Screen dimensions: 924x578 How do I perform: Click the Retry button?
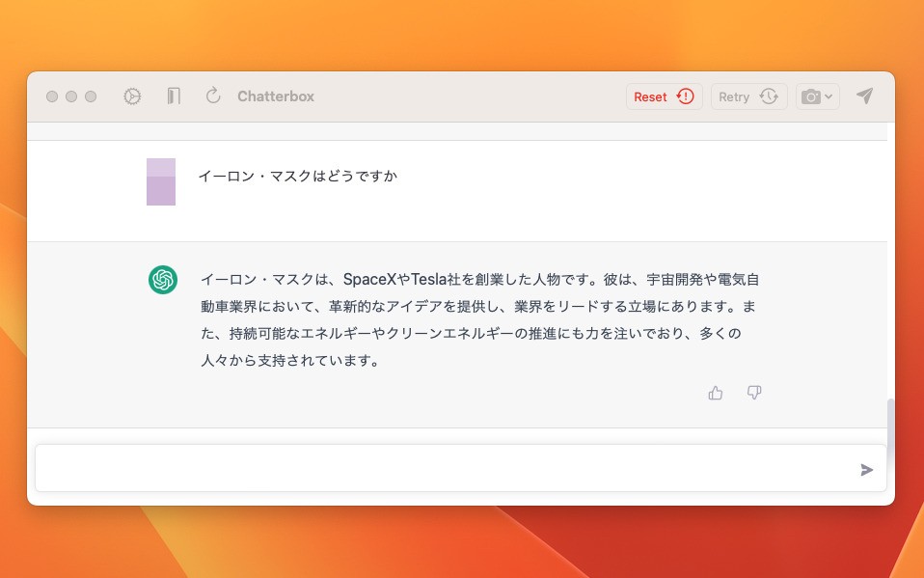pos(748,96)
